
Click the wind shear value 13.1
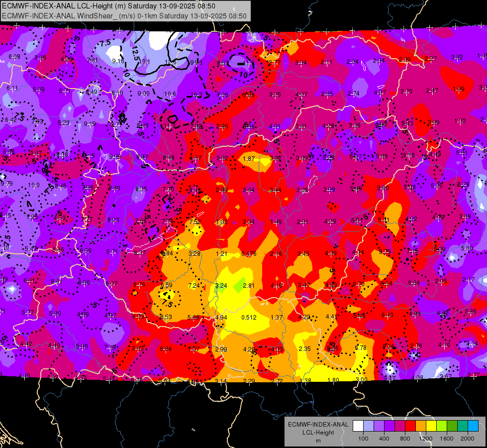coord(144,62)
